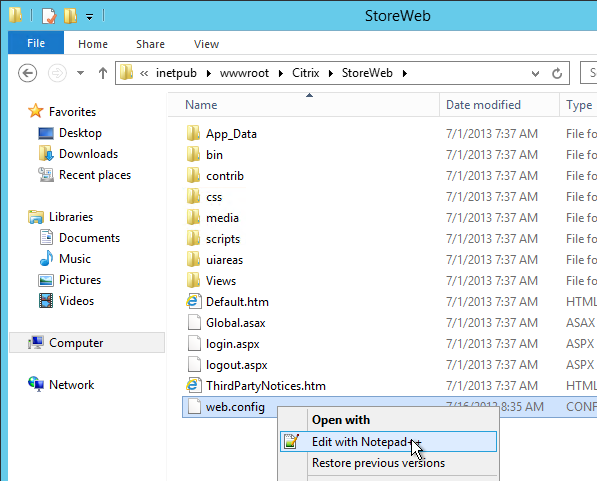This screenshot has height=481, width=597.
Task: Click the App_Data folder icon
Action: click(193, 133)
